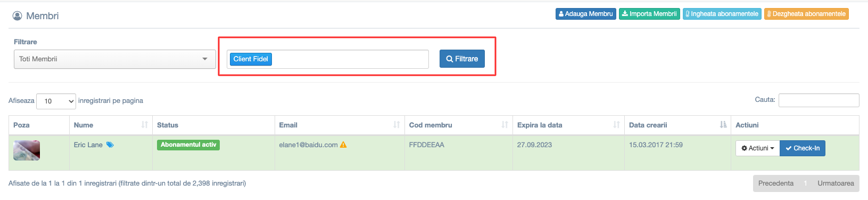The image size is (868, 200).
Task: Open Eric Lane's photo thumbnail
Action: coord(27,150)
